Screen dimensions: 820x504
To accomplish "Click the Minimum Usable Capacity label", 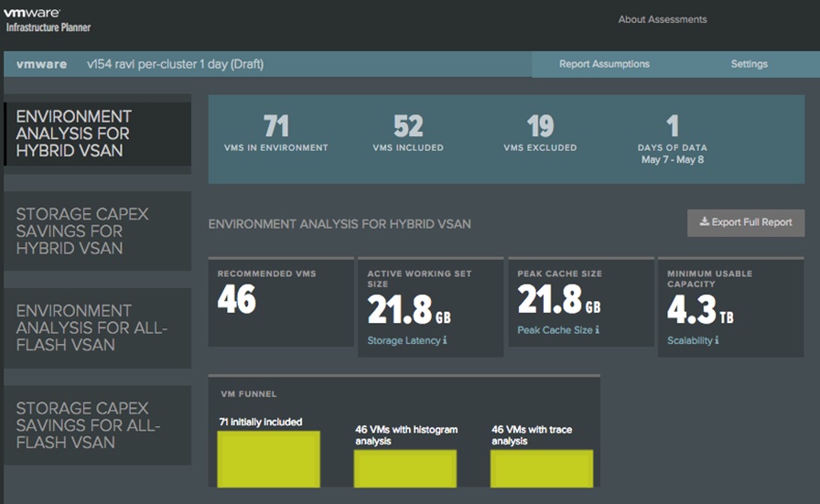I will (709, 279).
